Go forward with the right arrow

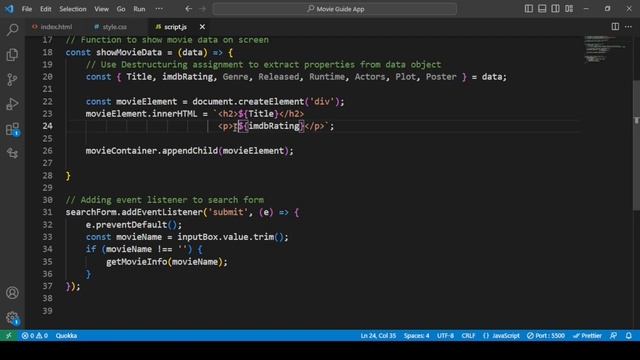tap(203, 9)
